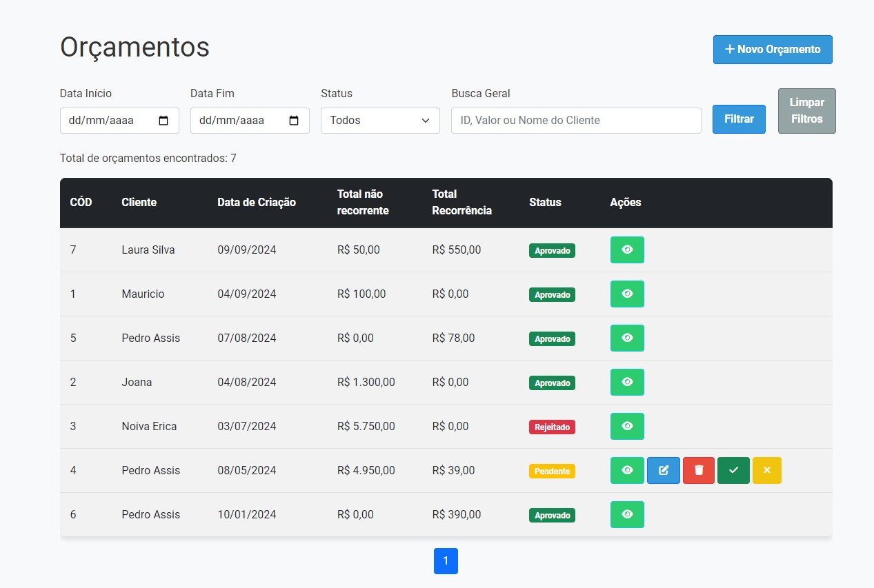Open view for Joana's budget
Viewport: 874px width, 588px height.
point(627,382)
